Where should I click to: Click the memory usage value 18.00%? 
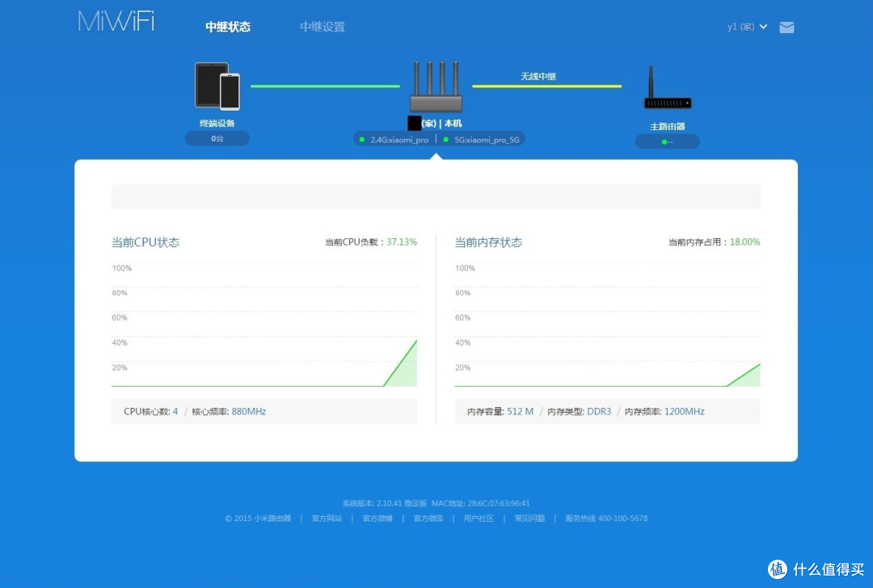pyautogui.click(x=745, y=242)
